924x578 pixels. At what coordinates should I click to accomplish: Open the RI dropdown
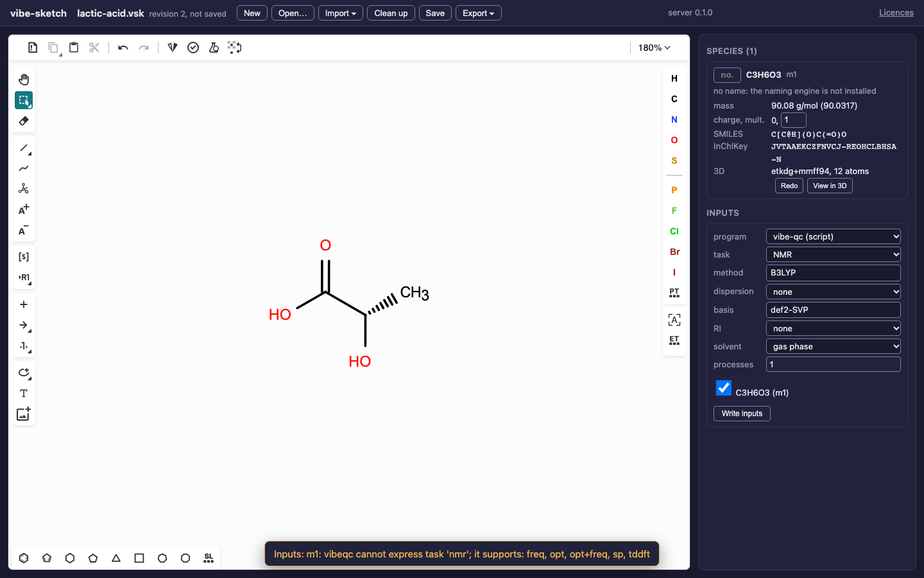[834, 328]
